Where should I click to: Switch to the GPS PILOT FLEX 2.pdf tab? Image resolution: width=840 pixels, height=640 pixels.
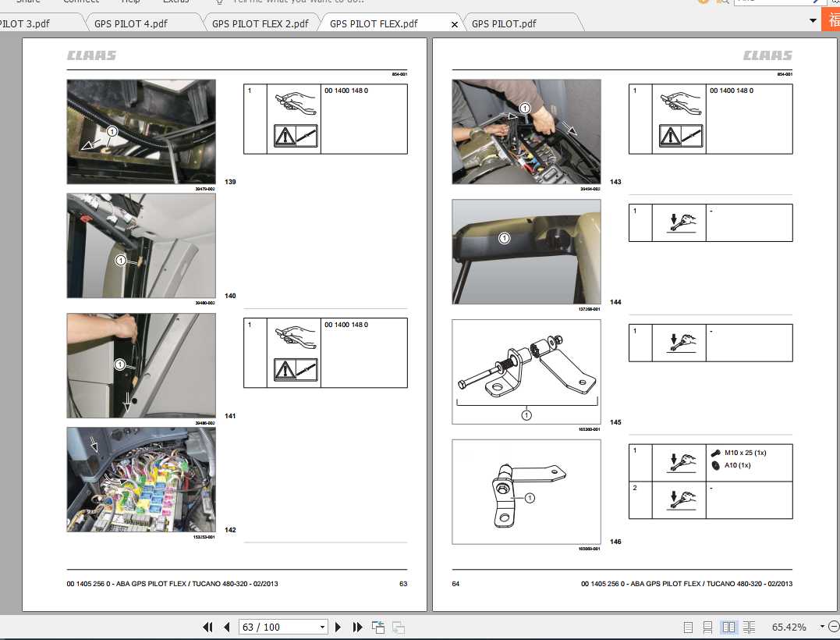261,23
